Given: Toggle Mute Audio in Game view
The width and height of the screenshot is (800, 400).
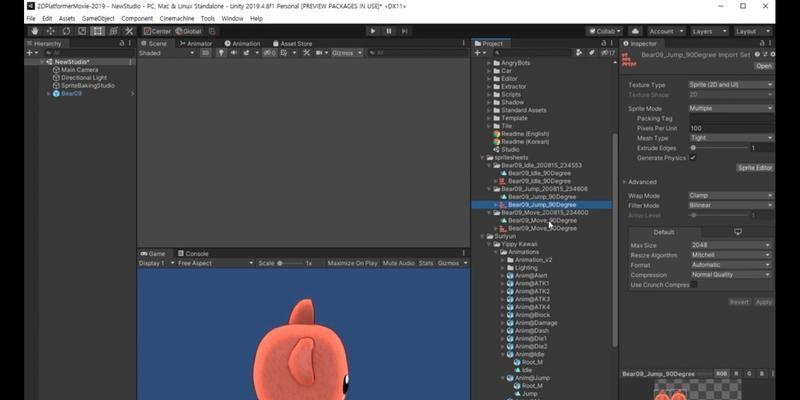Looking at the screenshot, I should pos(398,263).
